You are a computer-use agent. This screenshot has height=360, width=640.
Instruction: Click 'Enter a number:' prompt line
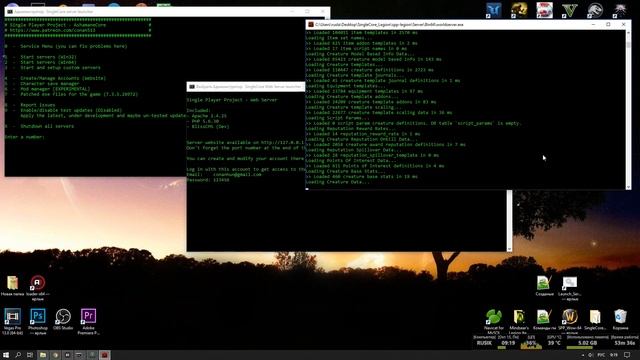point(24,137)
